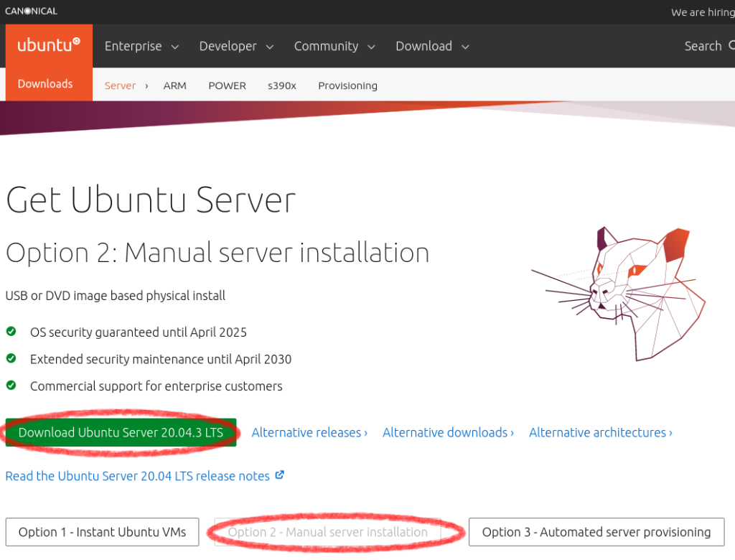Expand the Enterprise menu chevron

coord(175,47)
